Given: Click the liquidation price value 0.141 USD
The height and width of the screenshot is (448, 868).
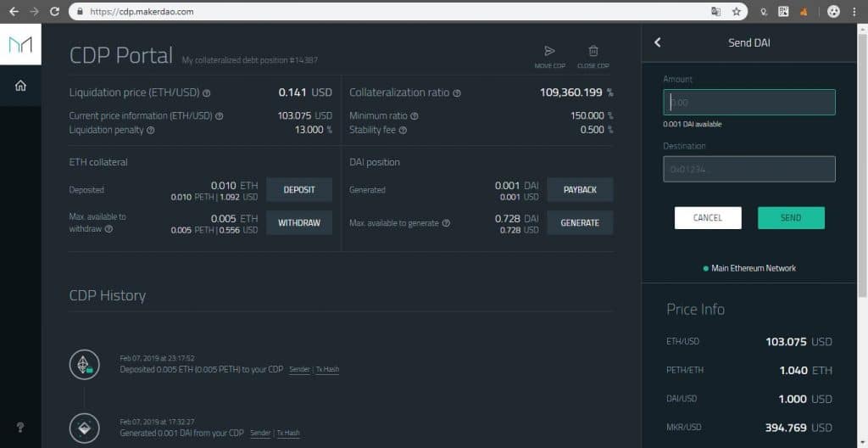Looking at the screenshot, I should [x=305, y=92].
